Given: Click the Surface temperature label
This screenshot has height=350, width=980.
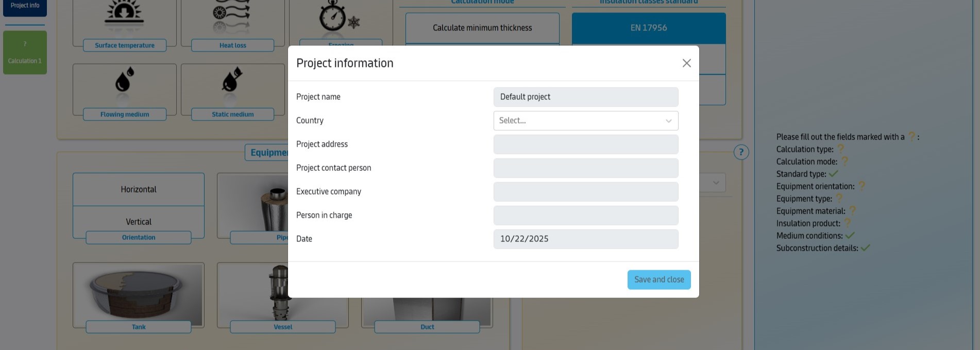Looking at the screenshot, I should pyautogui.click(x=125, y=45).
